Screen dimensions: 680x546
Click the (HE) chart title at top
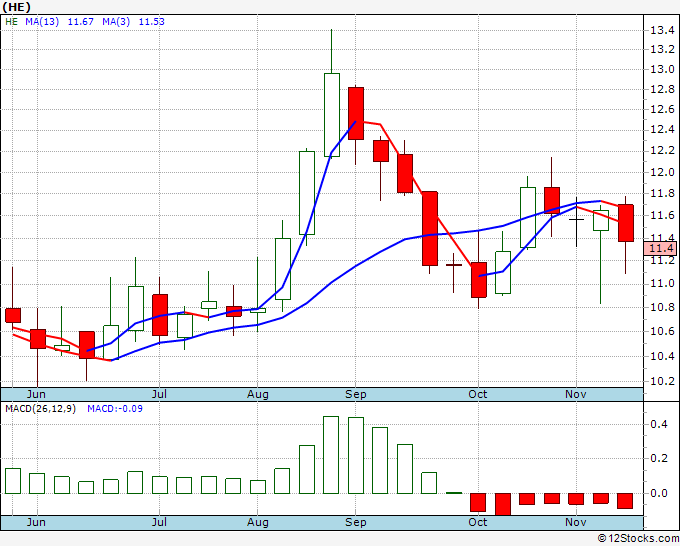coord(20,6)
